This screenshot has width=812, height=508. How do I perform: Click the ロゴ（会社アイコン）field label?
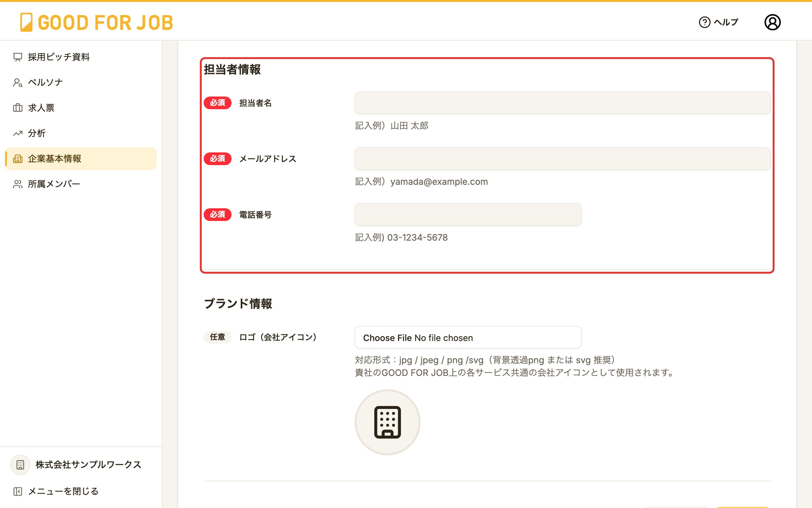pyautogui.click(x=278, y=337)
